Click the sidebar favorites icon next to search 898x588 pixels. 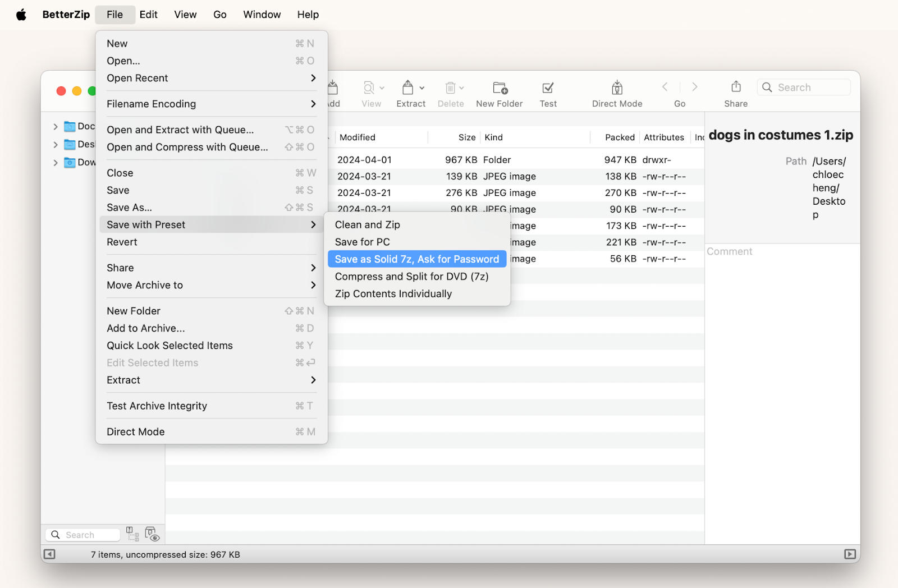click(x=132, y=534)
